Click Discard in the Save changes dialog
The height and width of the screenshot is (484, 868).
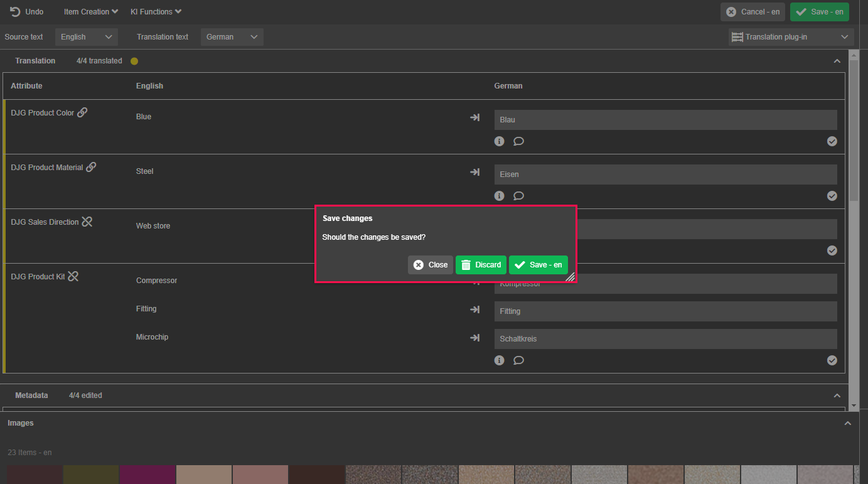point(481,265)
